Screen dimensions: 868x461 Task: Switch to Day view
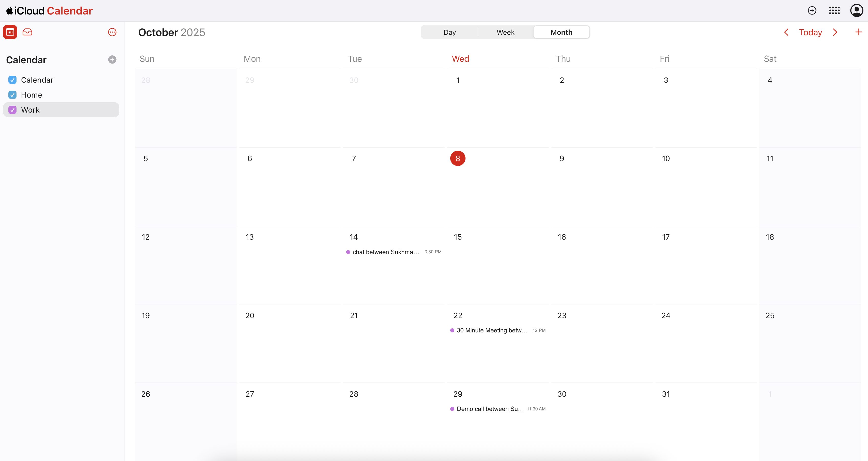click(449, 32)
